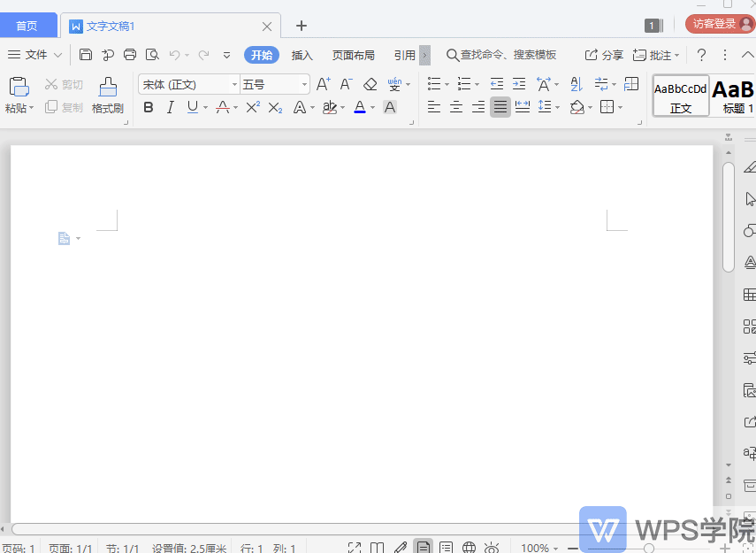This screenshot has width=756, height=553.
Task: Toggle italic formatting
Action: (169, 107)
